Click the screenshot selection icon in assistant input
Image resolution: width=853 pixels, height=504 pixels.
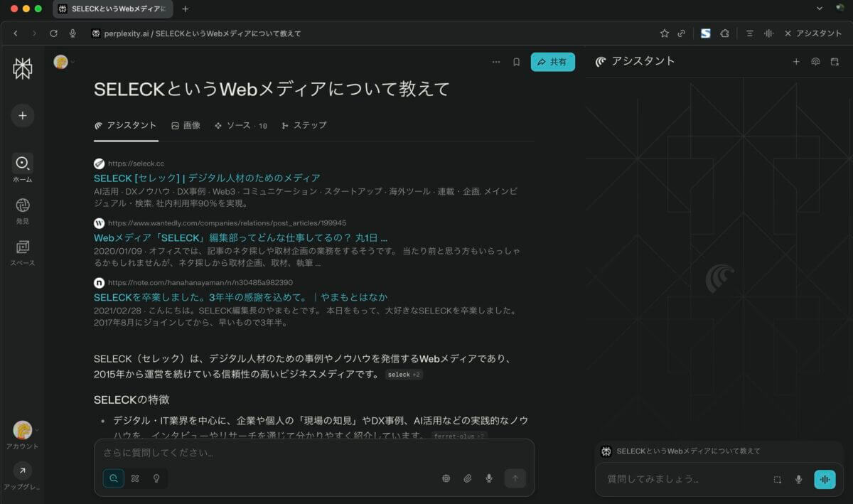[778, 479]
